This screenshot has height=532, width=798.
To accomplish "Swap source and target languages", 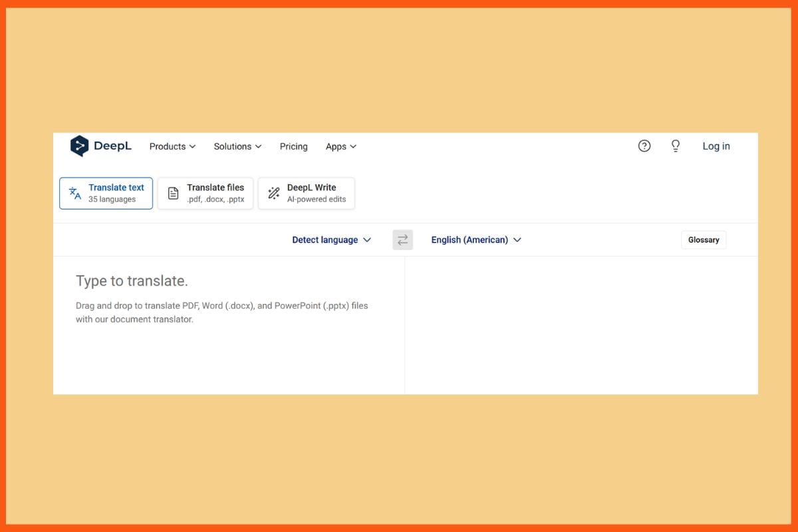I will [402, 240].
